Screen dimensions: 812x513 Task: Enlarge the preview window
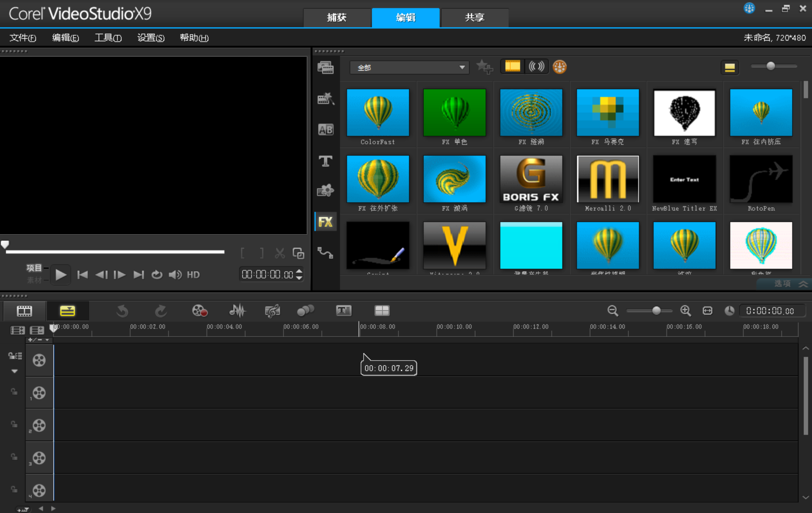coord(298,253)
